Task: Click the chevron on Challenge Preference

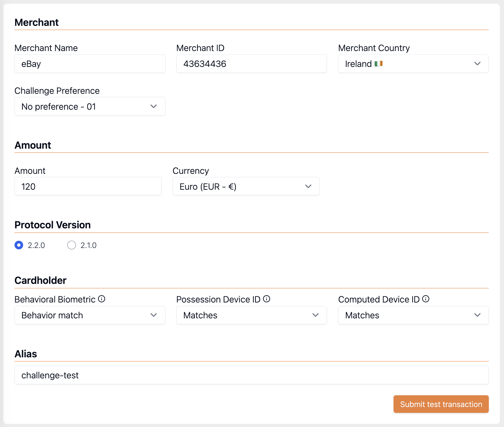Action: click(154, 106)
